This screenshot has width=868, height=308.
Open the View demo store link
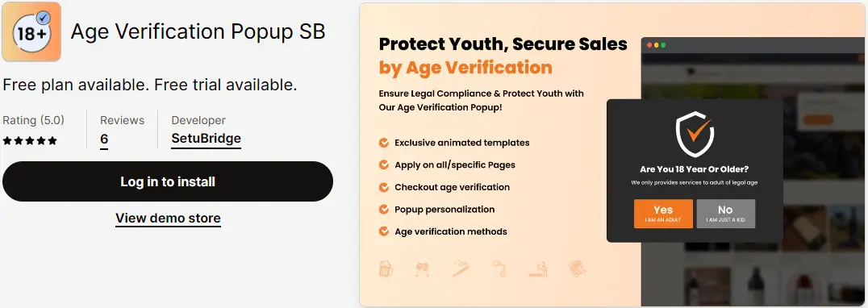click(168, 218)
